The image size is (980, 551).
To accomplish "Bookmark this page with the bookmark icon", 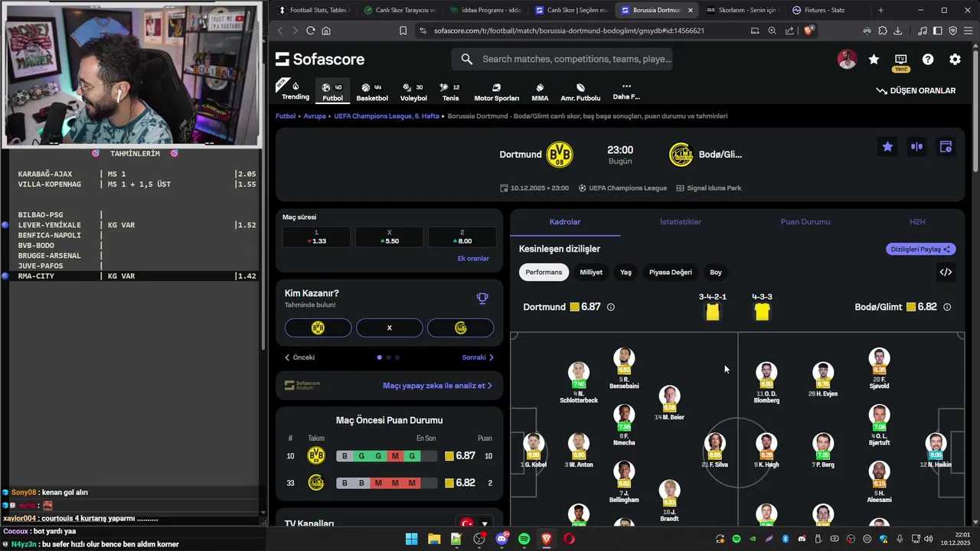I will pyautogui.click(x=403, y=31).
